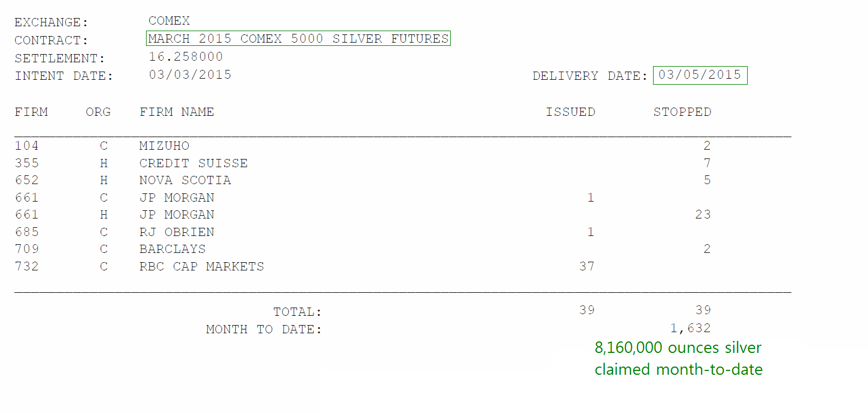Click the ORG column header

click(x=98, y=112)
